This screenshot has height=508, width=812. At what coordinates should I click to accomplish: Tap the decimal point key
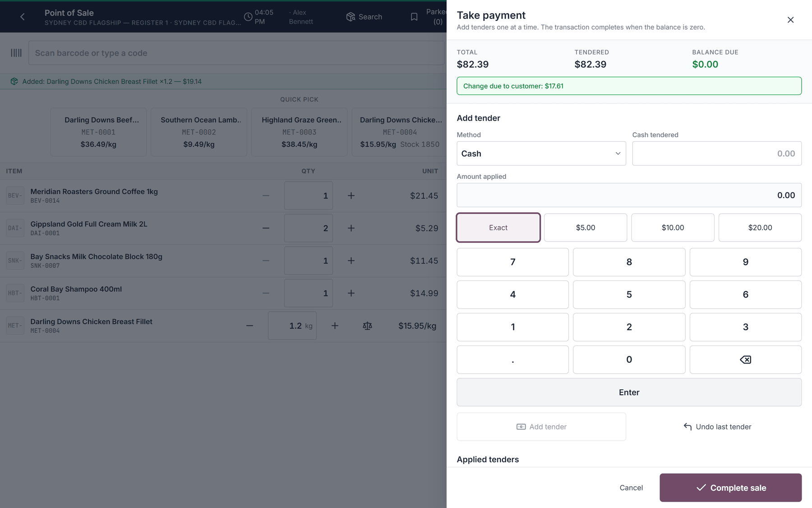512,359
